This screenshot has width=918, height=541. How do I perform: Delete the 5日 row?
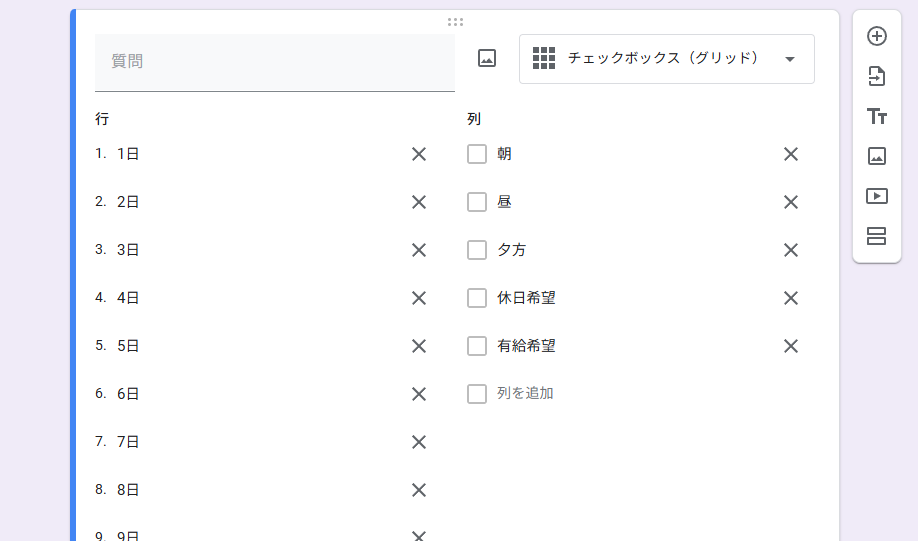(x=419, y=346)
